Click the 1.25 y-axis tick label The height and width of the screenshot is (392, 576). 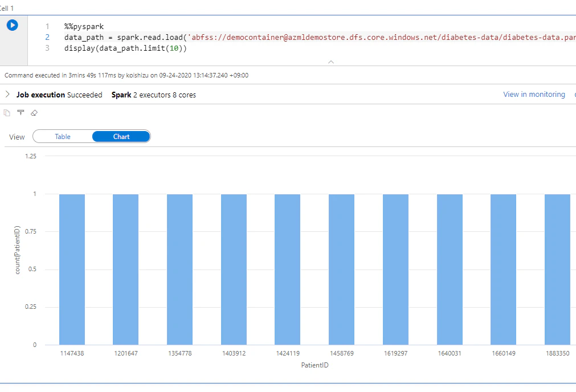[x=31, y=156]
